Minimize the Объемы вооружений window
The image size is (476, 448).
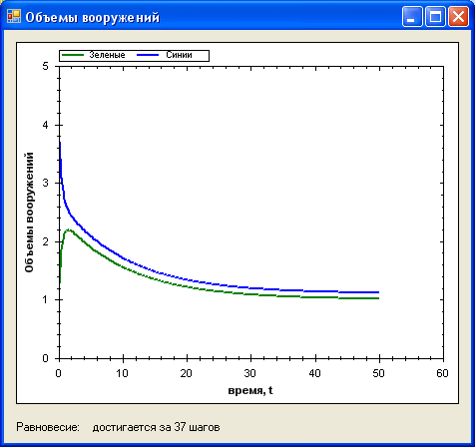(x=412, y=16)
